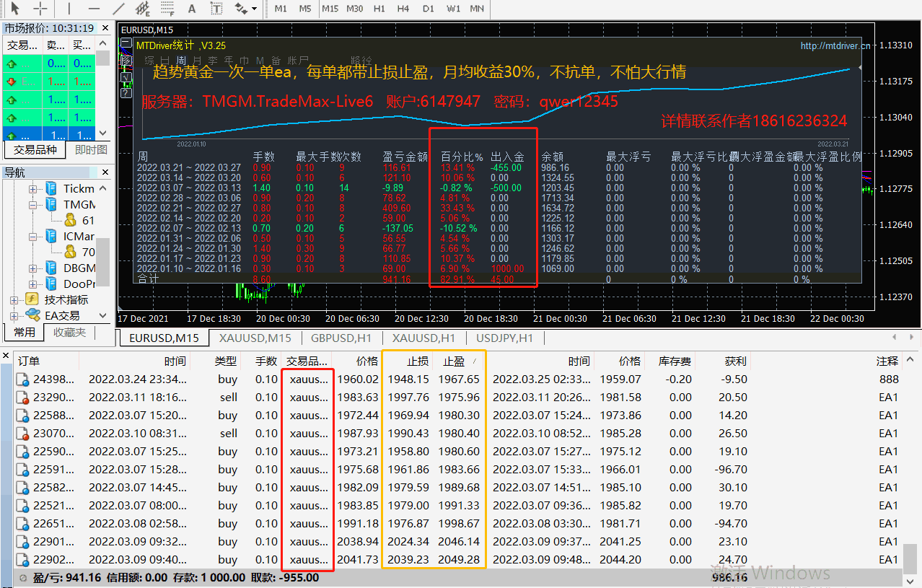Select the blue highlighted Market Watch row
The width and height of the screenshot is (922, 588).
[49, 133]
